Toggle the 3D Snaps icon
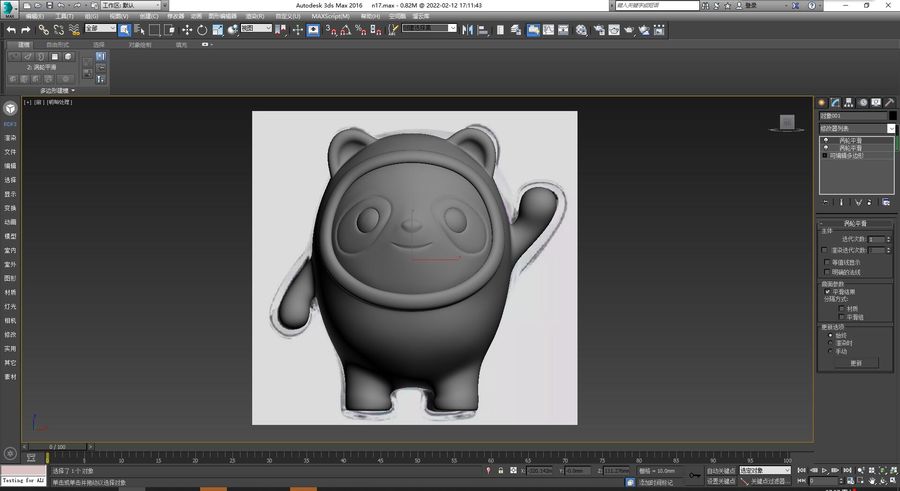Image resolution: width=900 pixels, height=491 pixels. coord(331,30)
